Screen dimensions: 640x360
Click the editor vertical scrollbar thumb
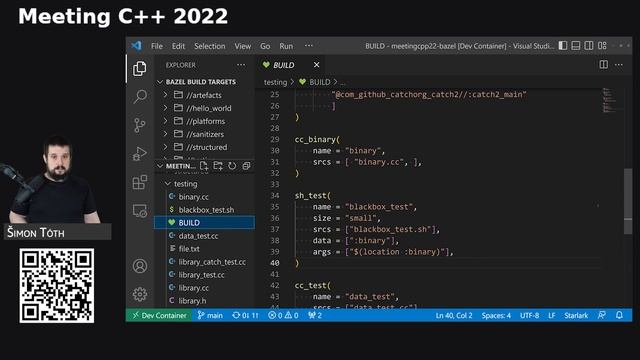click(628, 201)
